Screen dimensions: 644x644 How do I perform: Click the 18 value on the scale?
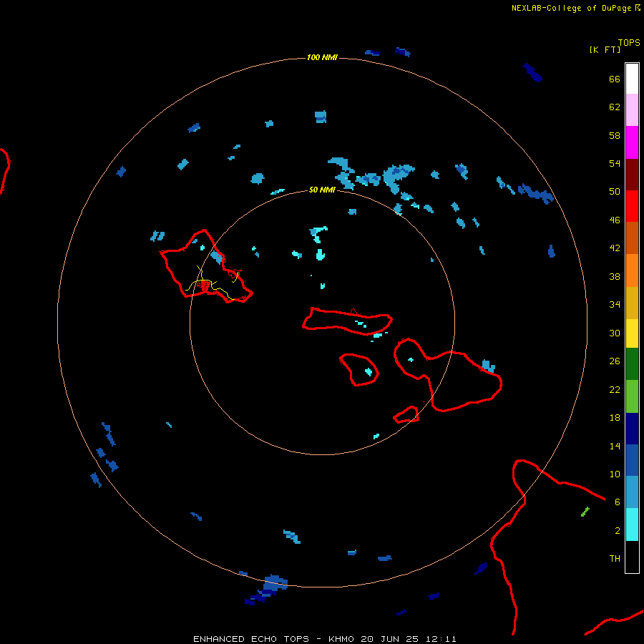tap(615, 418)
